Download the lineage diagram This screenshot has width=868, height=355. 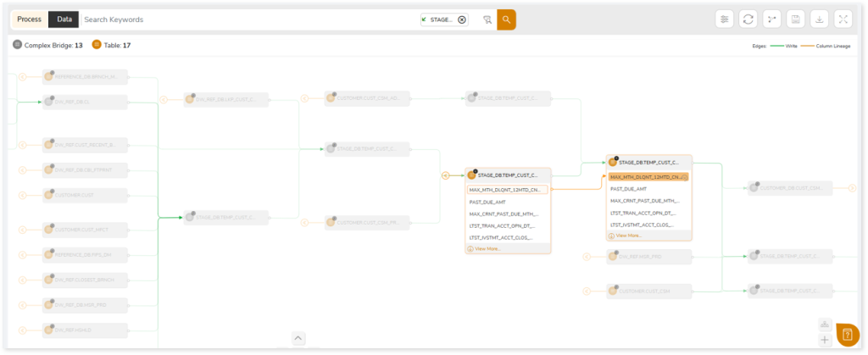tap(819, 19)
